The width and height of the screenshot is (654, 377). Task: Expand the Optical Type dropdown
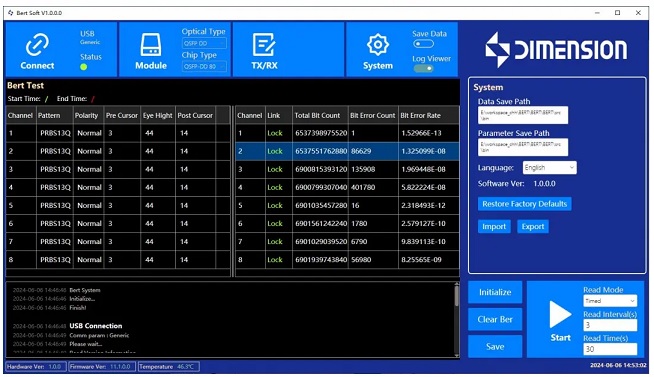coord(204,43)
